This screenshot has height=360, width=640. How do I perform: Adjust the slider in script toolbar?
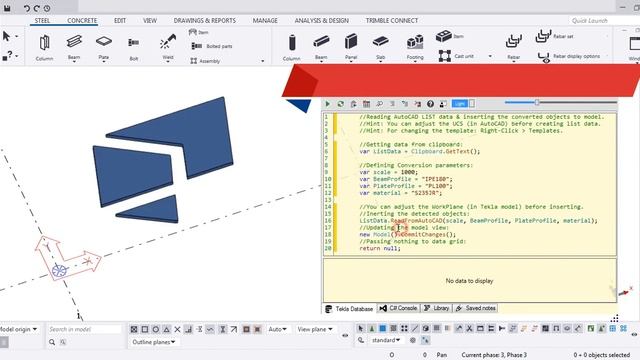coord(537,102)
